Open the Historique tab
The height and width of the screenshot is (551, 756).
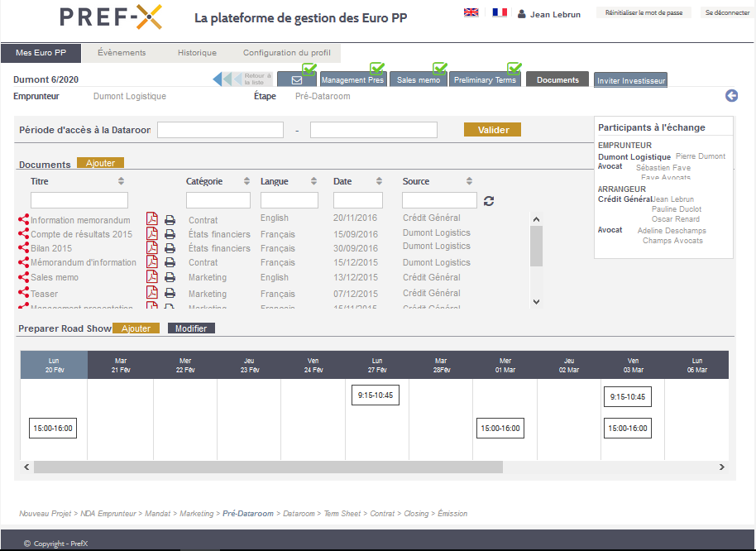(197, 53)
